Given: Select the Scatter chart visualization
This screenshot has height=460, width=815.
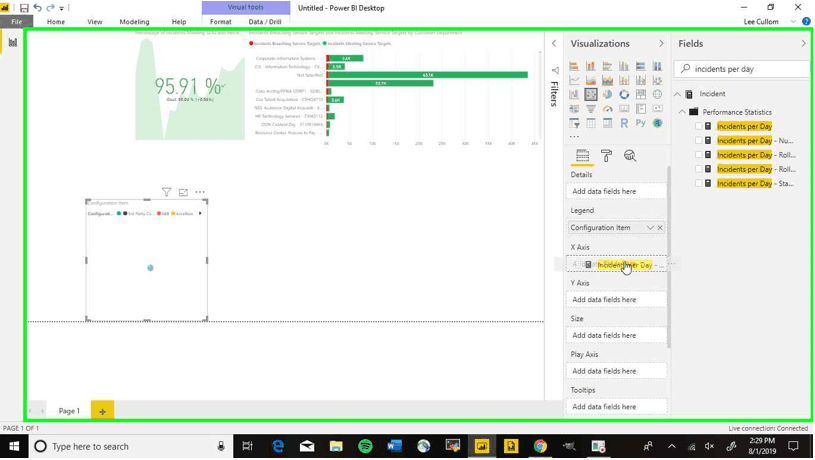Looking at the screenshot, I should 590,95.
